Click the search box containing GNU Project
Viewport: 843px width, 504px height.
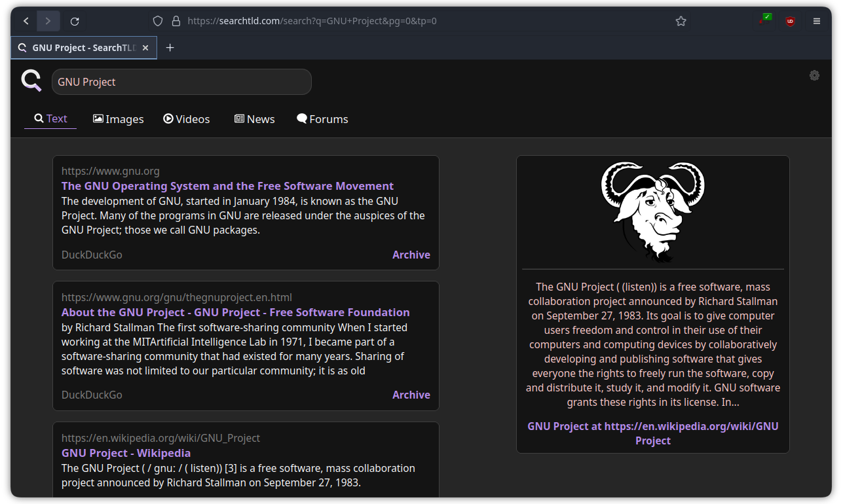[181, 82]
